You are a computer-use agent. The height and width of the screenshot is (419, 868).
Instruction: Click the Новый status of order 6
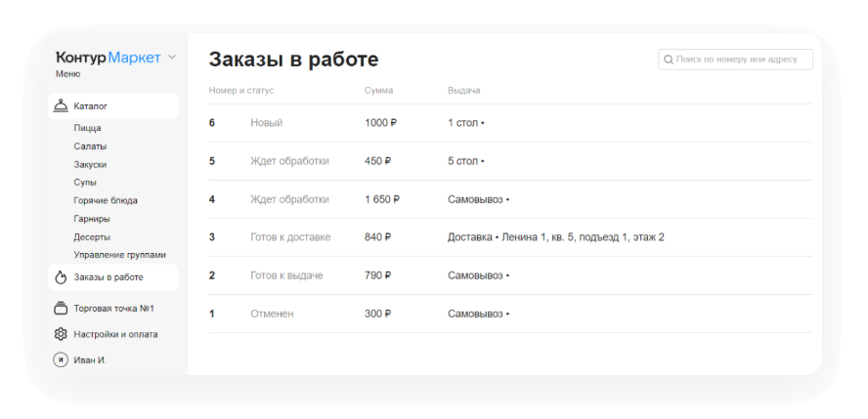click(266, 123)
